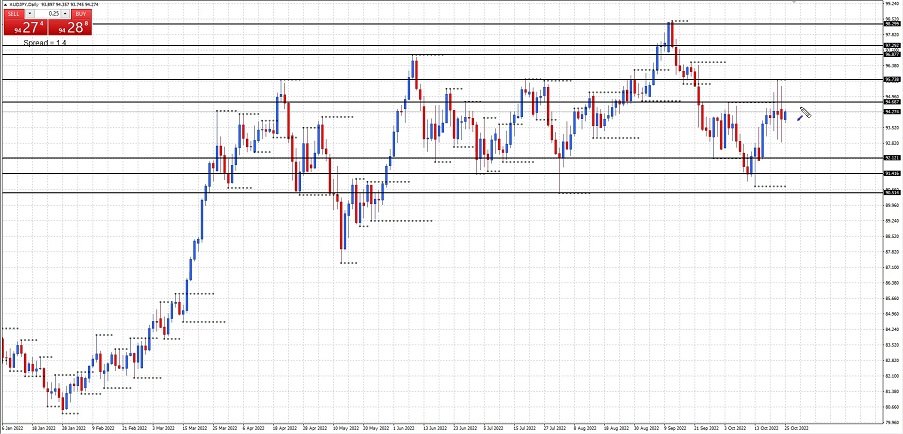This screenshot has width=903, height=434.
Task: Click the SELL button in trading panel
Action: [x=13, y=13]
